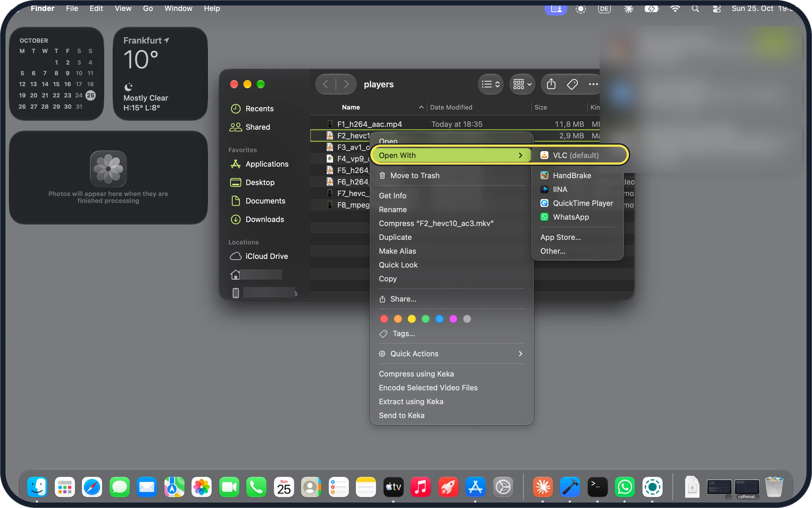
Task: Choose Rename from the context menu
Action: click(x=451, y=209)
